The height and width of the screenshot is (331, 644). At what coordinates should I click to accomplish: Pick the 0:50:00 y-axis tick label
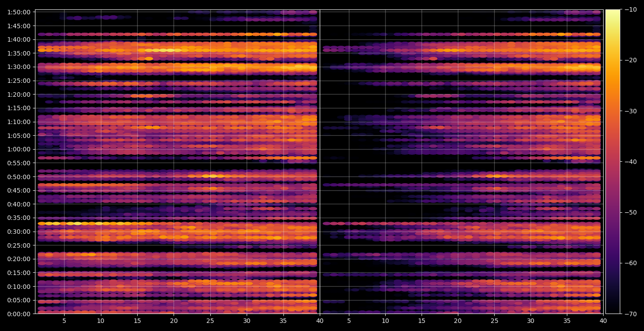click(19, 176)
